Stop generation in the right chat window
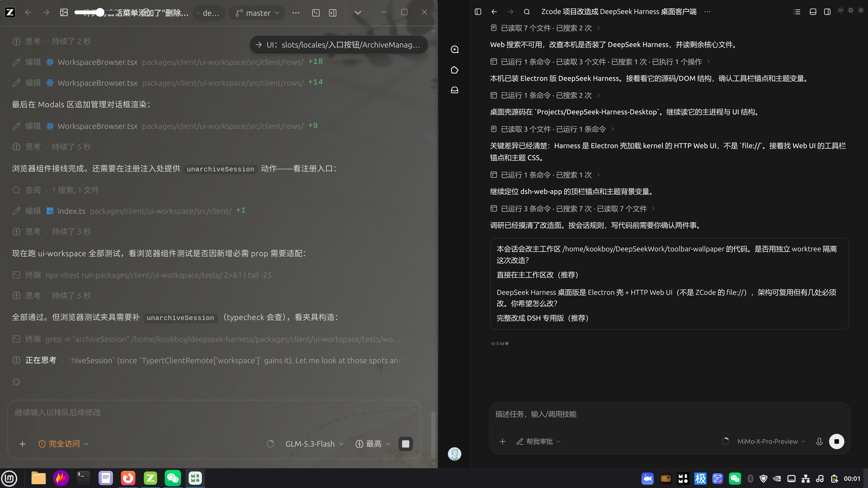This screenshot has width=868, height=488. coord(837,441)
